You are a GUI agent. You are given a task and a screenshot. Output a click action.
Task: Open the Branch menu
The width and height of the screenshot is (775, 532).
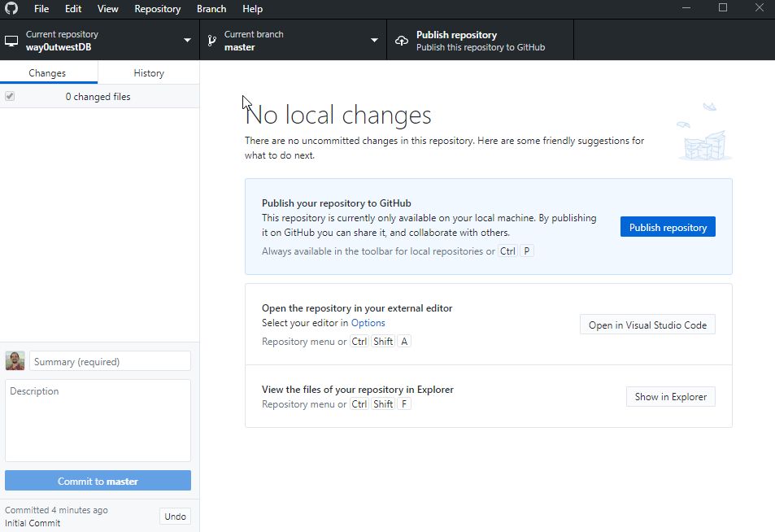(x=211, y=9)
